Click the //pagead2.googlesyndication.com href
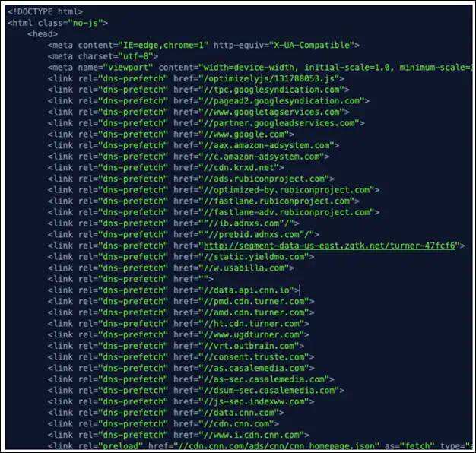Image resolution: width=476 pixels, height=453 pixels. pyautogui.click(x=284, y=101)
